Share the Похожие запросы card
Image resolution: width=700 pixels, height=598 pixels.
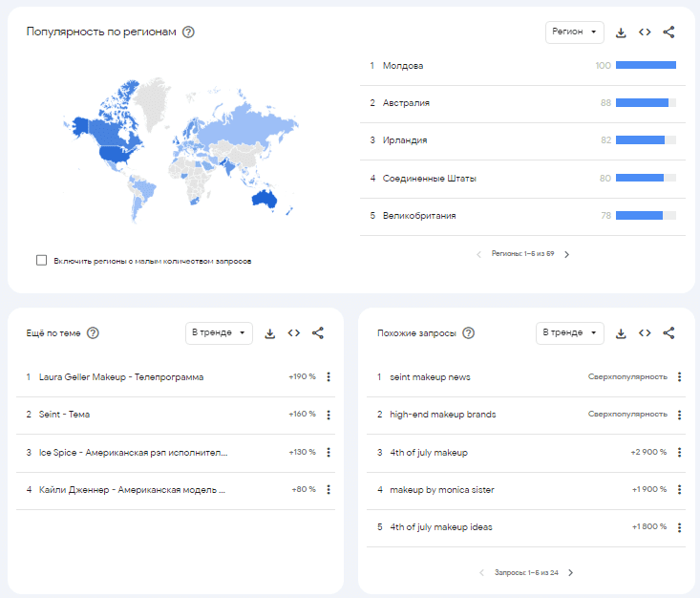coord(668,333)
